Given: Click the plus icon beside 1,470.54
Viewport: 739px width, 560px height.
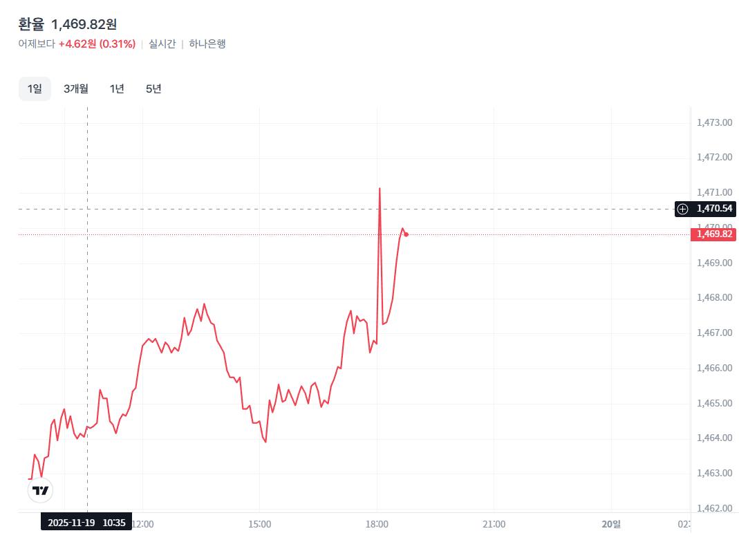Looking at the screenshot, I should [683, 209].
